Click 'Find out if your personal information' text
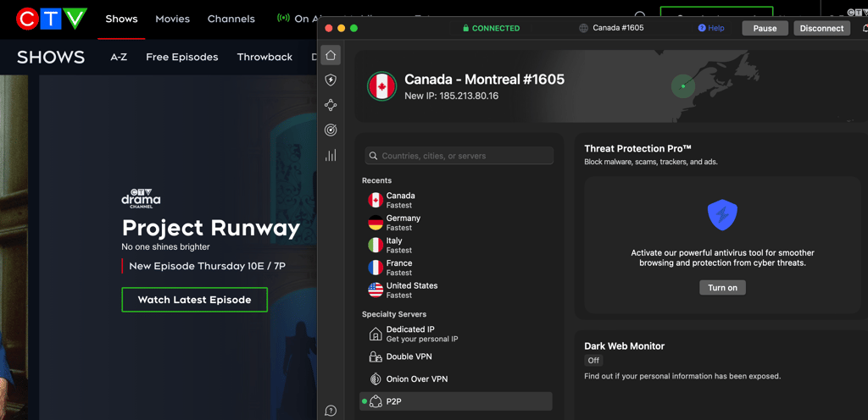The image size is (868, 420). pyautogui.click(x=682, y=376)
